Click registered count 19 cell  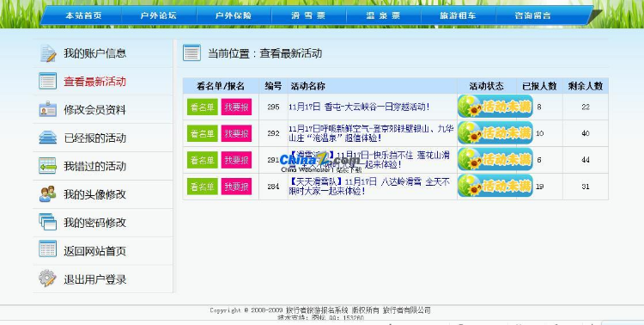click(540, 187)
